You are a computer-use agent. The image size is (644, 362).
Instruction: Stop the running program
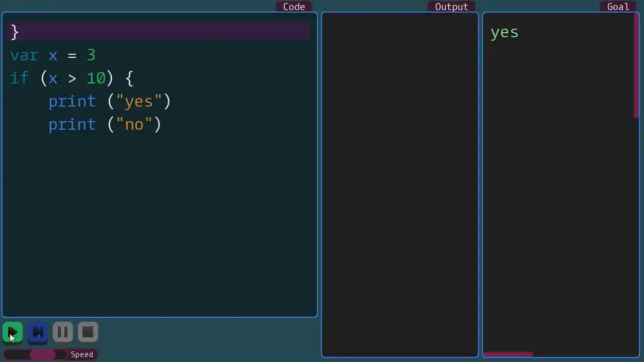point(88,332)
